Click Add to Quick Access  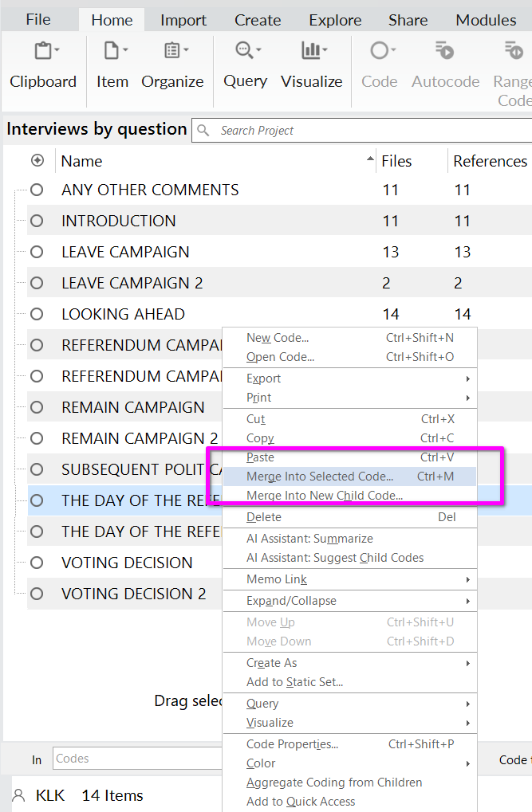pyautogui.click(x=301, y=802)
